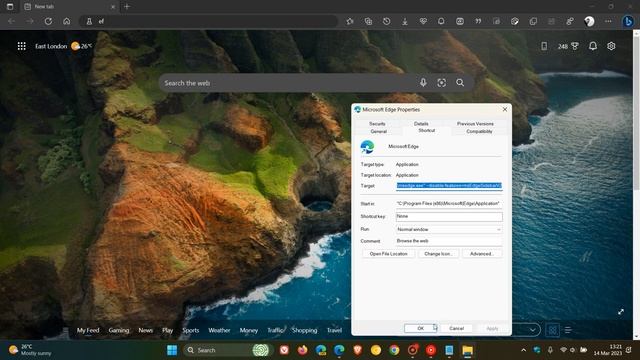Viewport: 640px width, 360px height.
Task: Open new tab page settings gear
Action: point(611,46)
